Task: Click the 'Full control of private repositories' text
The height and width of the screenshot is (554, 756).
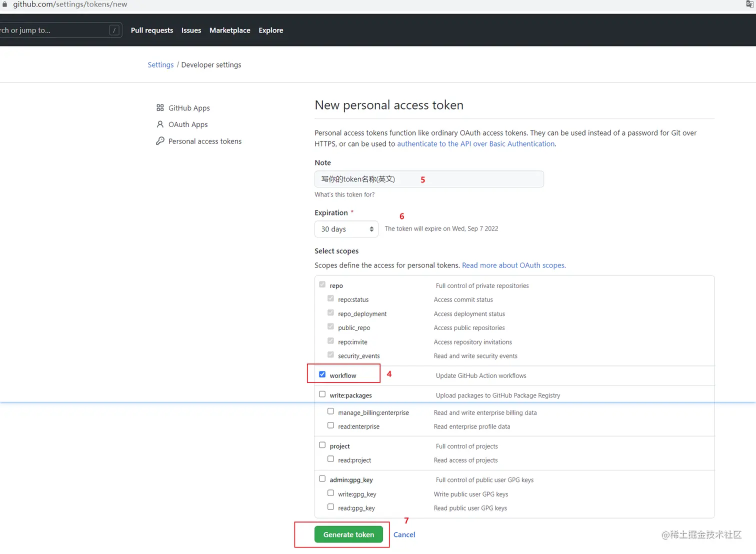Action: click(482, 286)
